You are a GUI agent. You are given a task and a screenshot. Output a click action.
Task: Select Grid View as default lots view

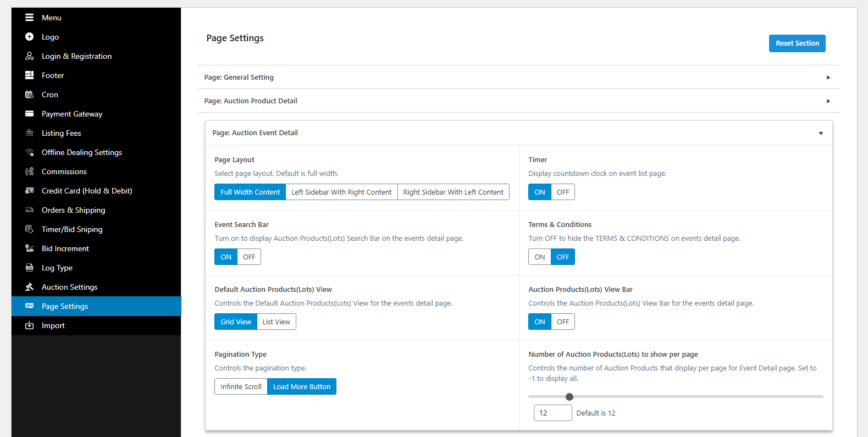point(236,322)
